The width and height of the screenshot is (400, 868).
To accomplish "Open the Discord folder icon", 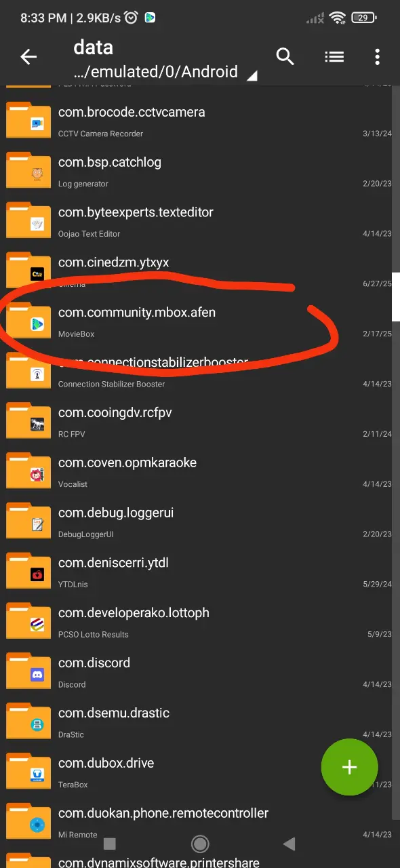I will coord(28,671).
